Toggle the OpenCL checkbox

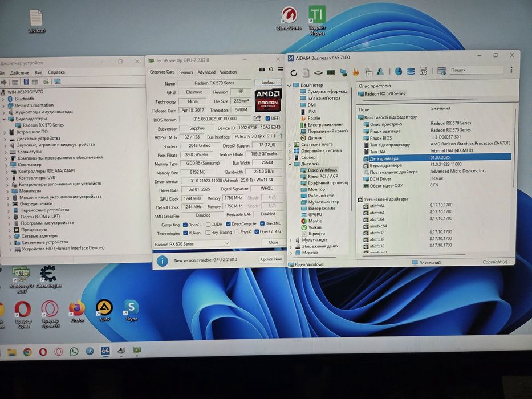coord(185,225)
